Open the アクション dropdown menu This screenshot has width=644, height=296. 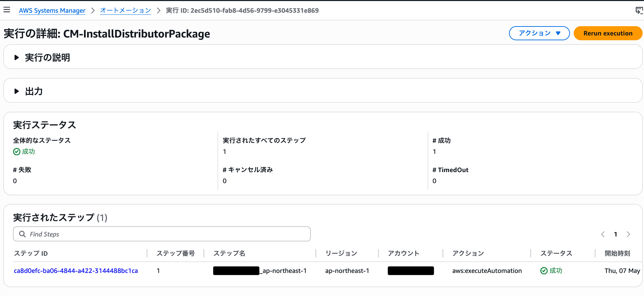point(539,33)
